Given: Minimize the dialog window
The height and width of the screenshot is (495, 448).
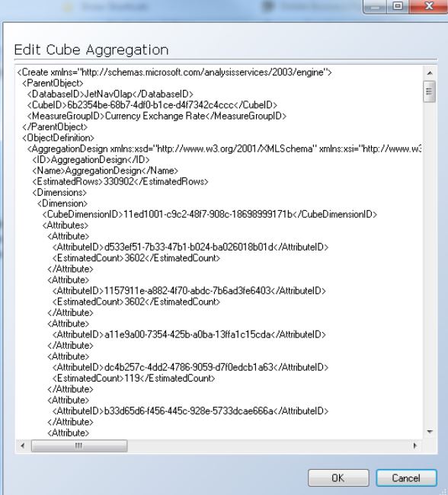Looking at the screenshot, I should tap(375, 6).
